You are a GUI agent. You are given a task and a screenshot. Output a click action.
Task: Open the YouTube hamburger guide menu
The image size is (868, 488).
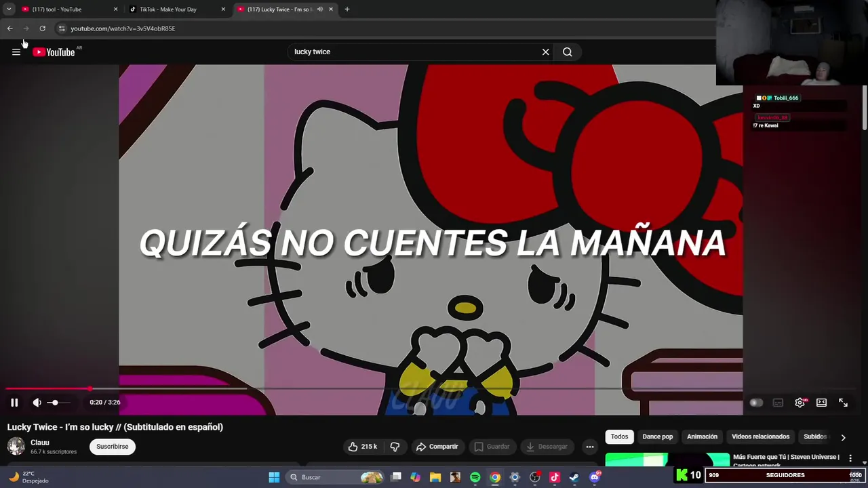tap(16, 52)
